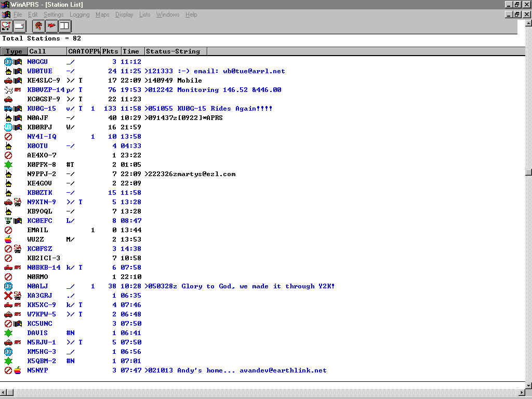The width and height of the screenshot is (532, 399).
Task: Click the horizontal scrollbar left arrow
Action: coord(4,392)
